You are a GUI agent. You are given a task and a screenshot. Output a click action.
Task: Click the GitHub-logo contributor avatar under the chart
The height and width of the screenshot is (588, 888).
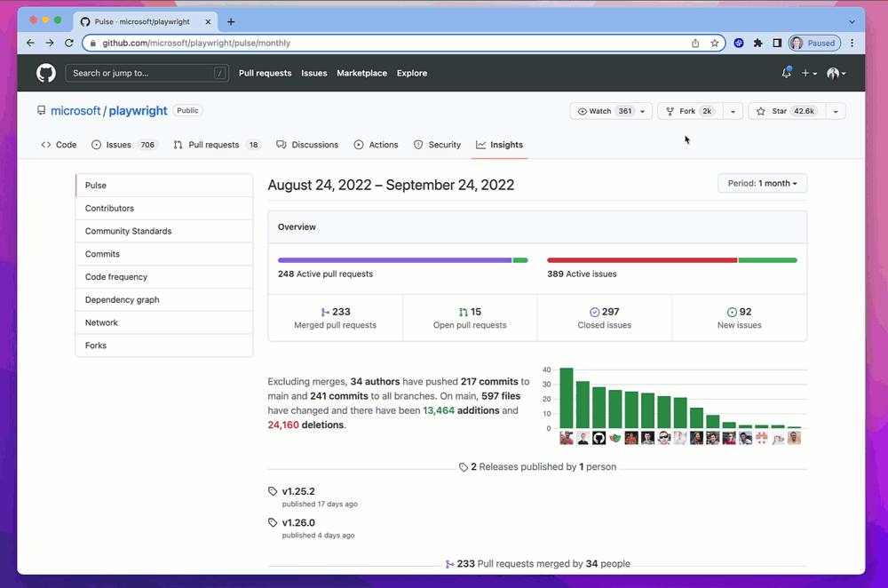(x=599, y=438)
